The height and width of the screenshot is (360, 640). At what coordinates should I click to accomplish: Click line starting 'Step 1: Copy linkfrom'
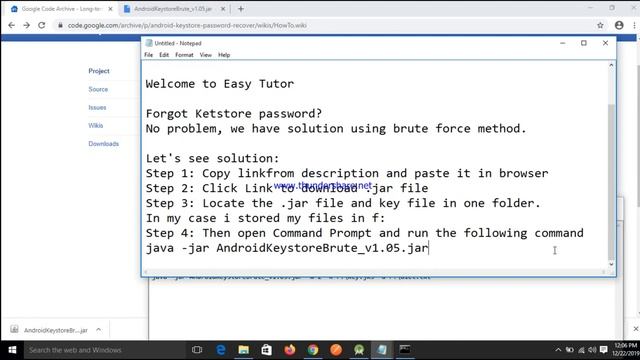(x=347, y=173)
